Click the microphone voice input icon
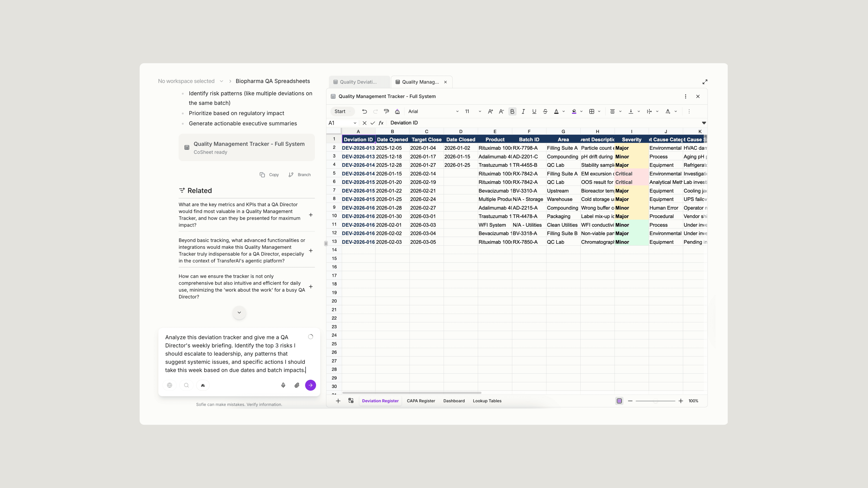Image resolution: width=868 pixels, height=488 pixels. point(283,385)
